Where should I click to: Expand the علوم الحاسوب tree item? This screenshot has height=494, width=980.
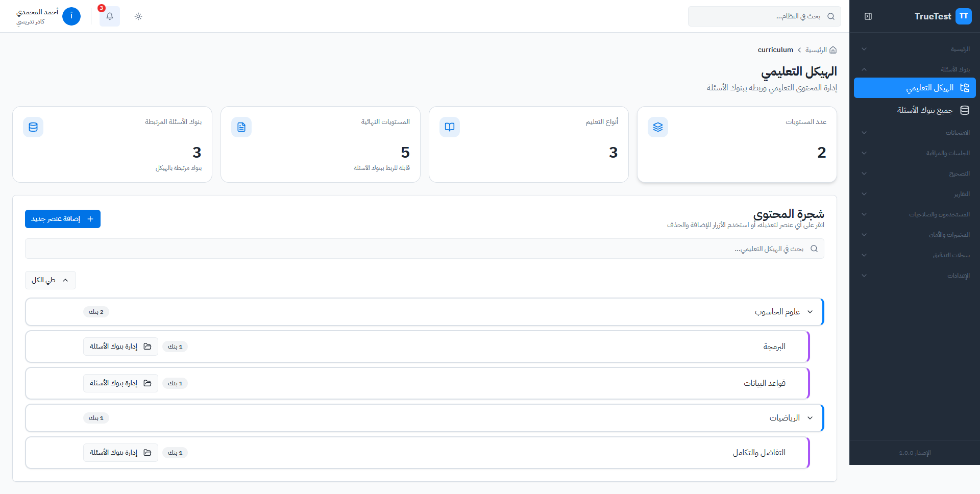coord(810,311)
